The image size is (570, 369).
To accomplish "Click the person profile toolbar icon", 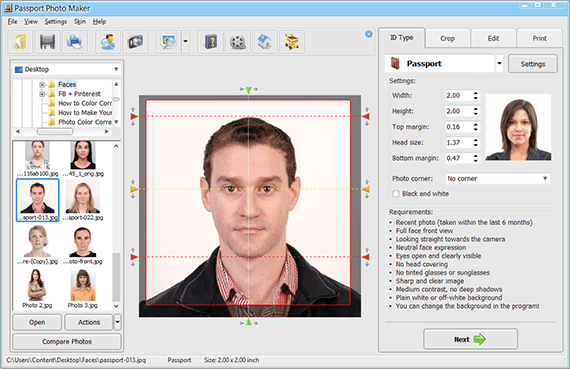I will [x=108, y=42].
